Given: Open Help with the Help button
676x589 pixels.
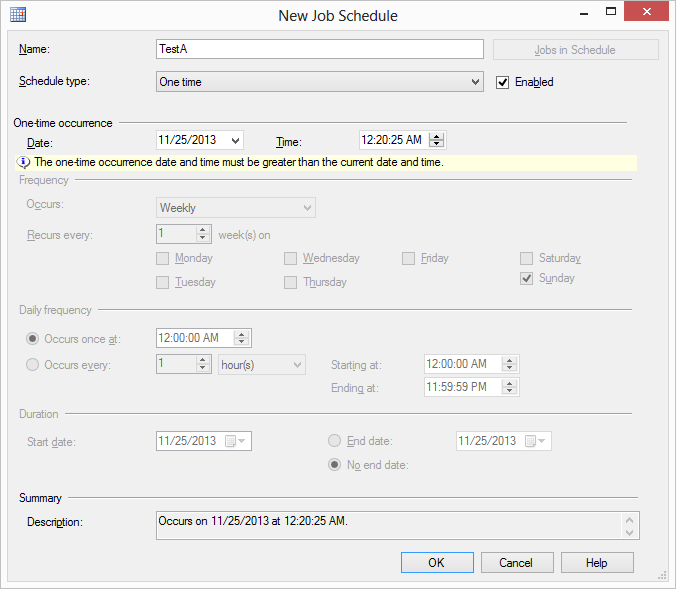Looking at the screenshot, I should pos(597,563).
